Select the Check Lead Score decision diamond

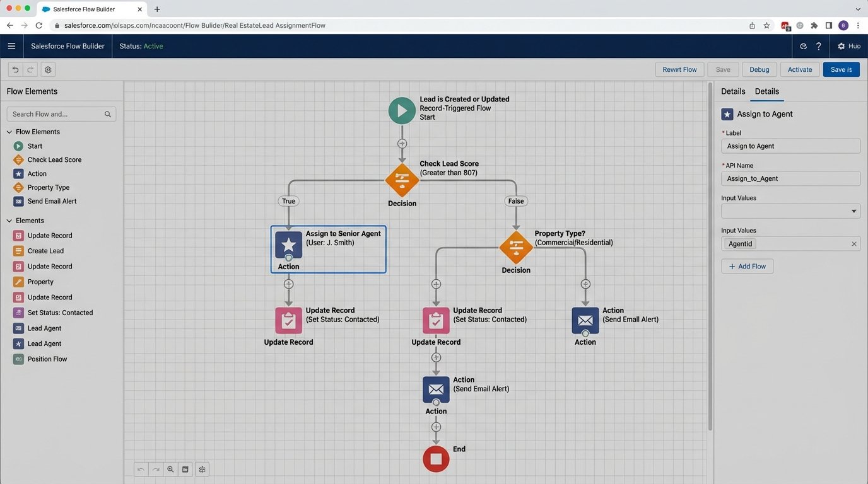tap(402, 181)
